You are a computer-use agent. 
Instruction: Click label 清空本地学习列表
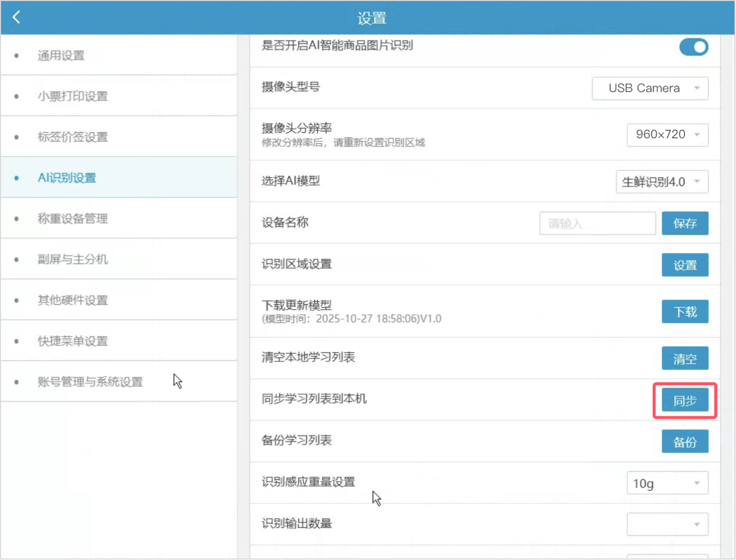coord(308,357)
